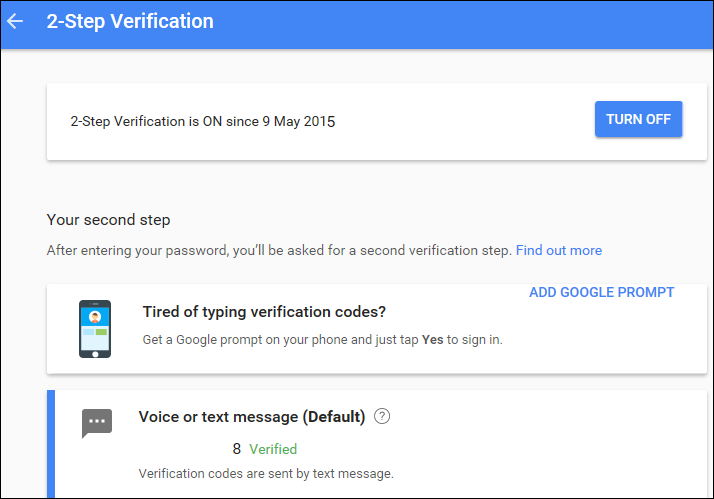Viewport: 714px width, 499px height.
Task: Click the TURN OFF button
Action: (638, 119)
